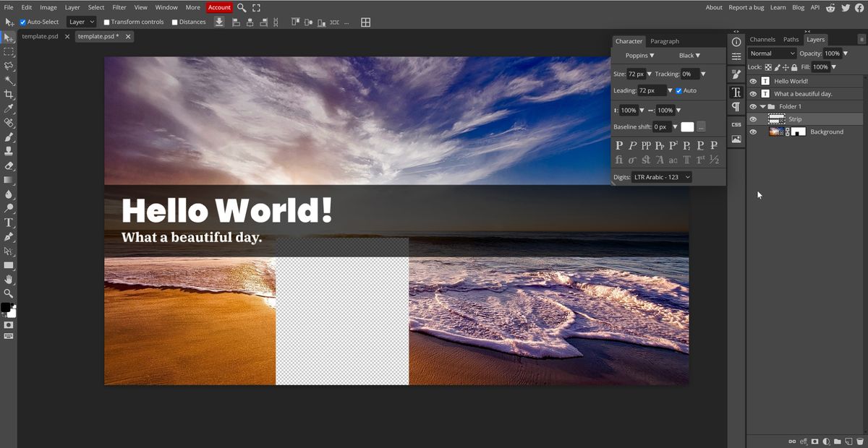868x448 pixels.
Task: Open the Report a bug link
Action: coord(746,7)
